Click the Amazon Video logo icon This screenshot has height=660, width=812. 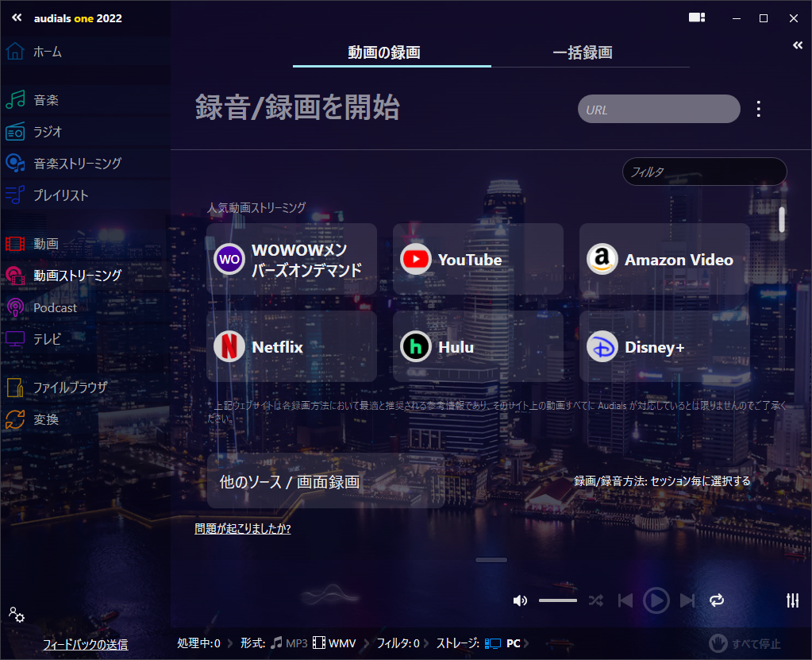tap(602, 259)
